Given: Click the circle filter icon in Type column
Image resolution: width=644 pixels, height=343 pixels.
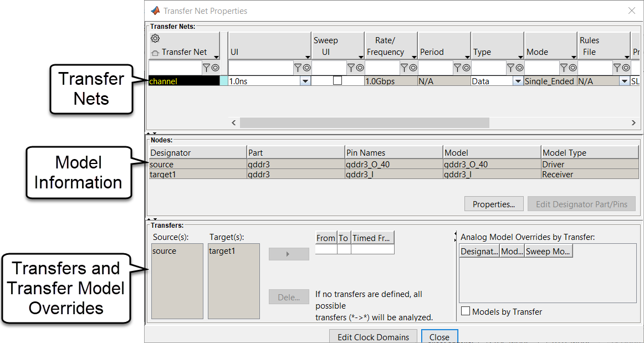Looking at the screenshot, I should click(519, 68).
